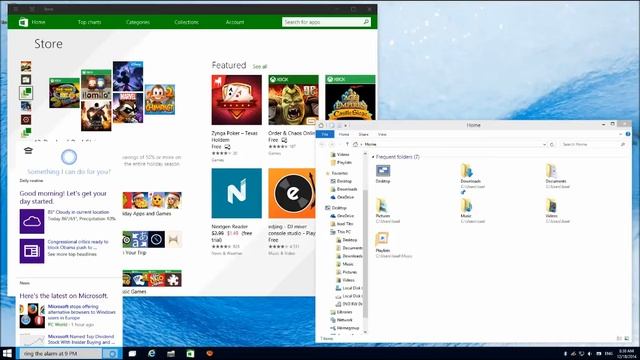This screenshot has height=360, width=640.
Task: Open article about Microsoft alternative browsers
Action: click(82, 312)
